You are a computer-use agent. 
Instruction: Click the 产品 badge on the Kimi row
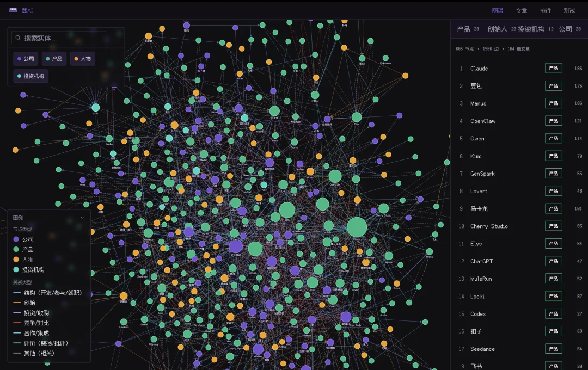click(x=554, y=156)
